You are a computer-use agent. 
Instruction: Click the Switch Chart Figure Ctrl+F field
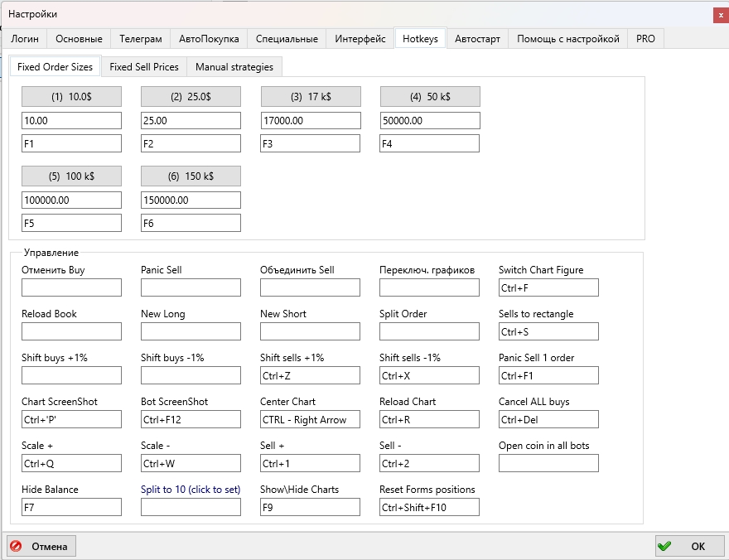click(x=548, y=287)
